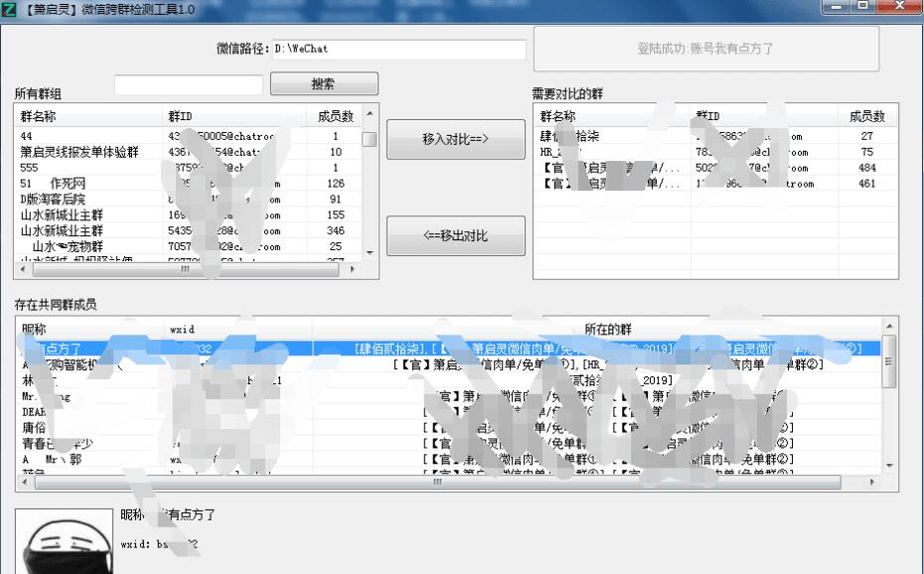Click the member avatar thumbnail

tap(64, 541)
